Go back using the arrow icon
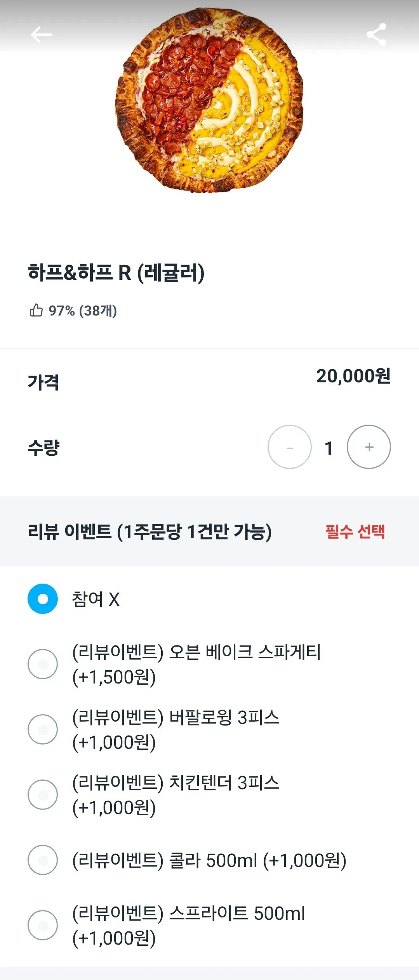The image size is (419, 980). pyautogui.click(x=41, y=35)
